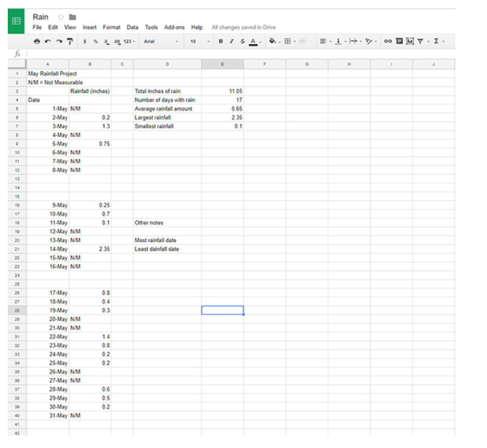Open the File menu
Screen dimensions: 487x448
[x=37, y=27]
